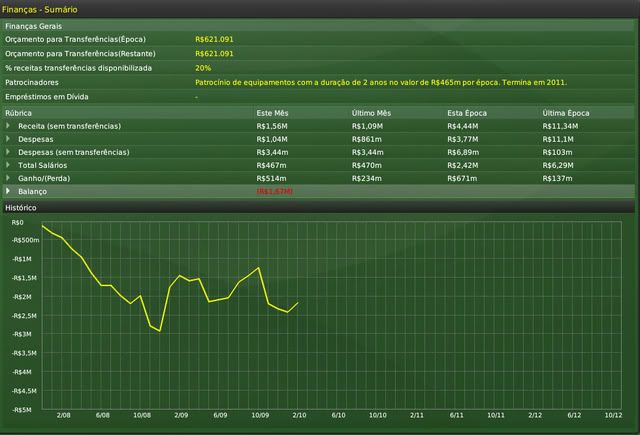
Task: Select Orçamento para Transferências(Restante) label
Action: pos(80,54)
